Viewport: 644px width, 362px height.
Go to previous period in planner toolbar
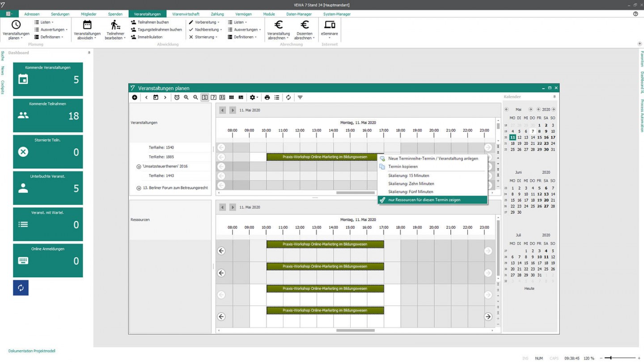pyautogui.click(x=146, y=98)
